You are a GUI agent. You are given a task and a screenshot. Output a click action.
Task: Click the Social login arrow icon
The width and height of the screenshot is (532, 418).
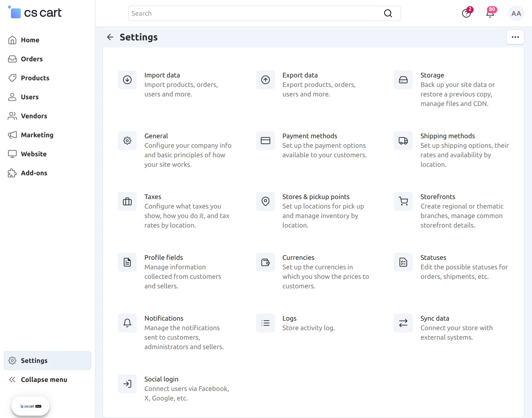point(127,384)
